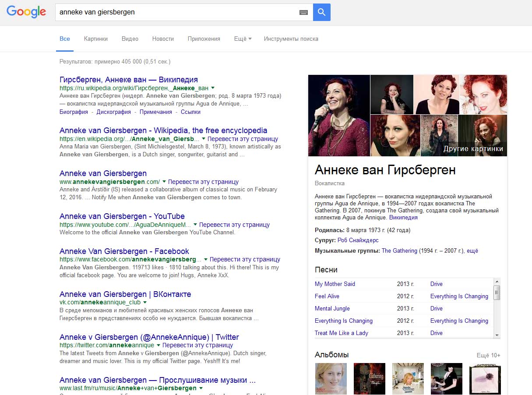Expand dropdown arrow by youtube.com URL
Viewport: 532px width, 395px height.
click(x=195, y=225)
